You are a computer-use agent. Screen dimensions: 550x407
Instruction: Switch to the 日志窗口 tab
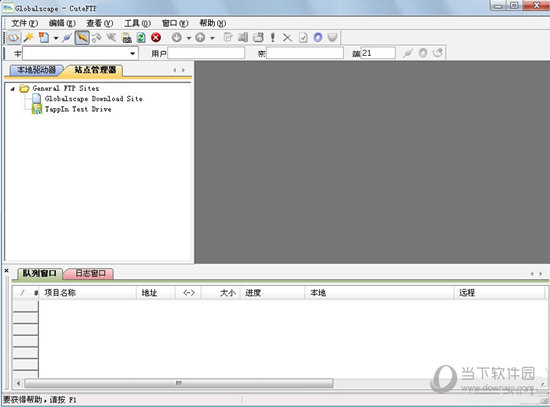(x=90, y=273)
